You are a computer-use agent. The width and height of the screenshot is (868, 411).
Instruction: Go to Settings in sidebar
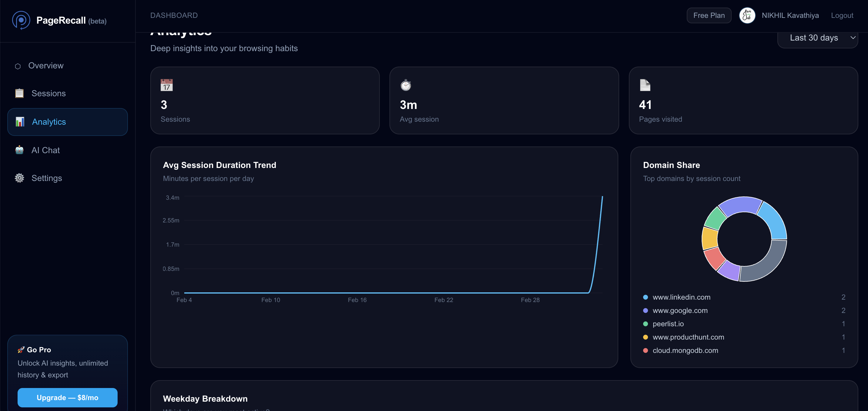pyautogui.click(x=46, y=178)
